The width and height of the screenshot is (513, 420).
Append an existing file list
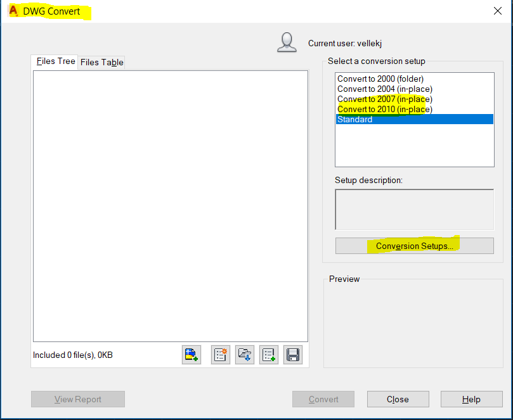coord(268,355)
